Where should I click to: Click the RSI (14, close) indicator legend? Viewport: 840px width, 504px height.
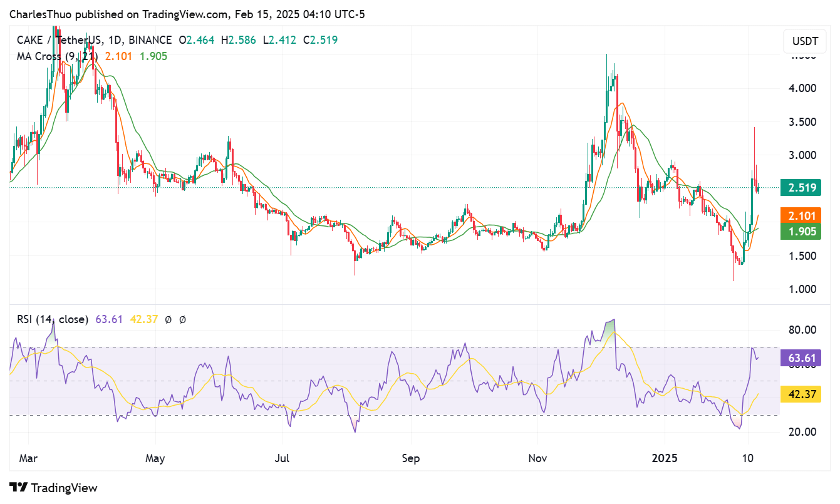53,320
